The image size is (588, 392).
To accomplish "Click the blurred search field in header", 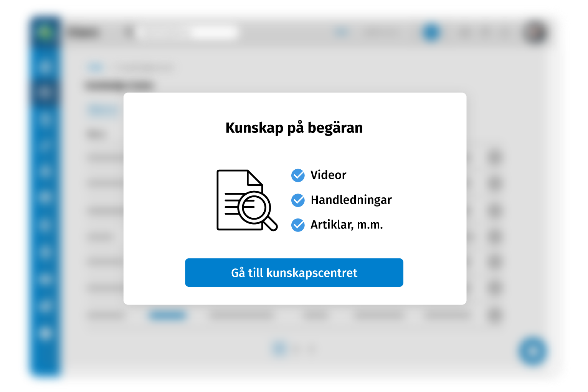I will pyautogui.click(x=187, y=33).
